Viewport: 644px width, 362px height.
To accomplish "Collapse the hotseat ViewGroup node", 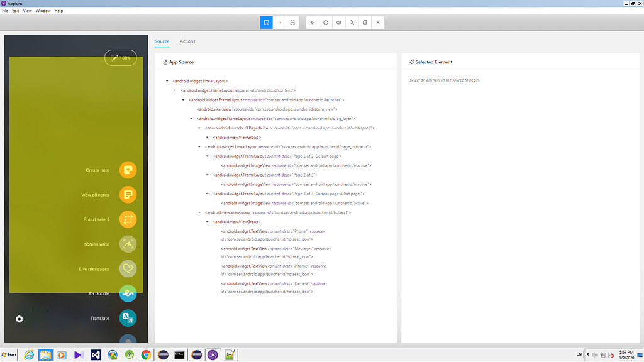I will point(199,212).
